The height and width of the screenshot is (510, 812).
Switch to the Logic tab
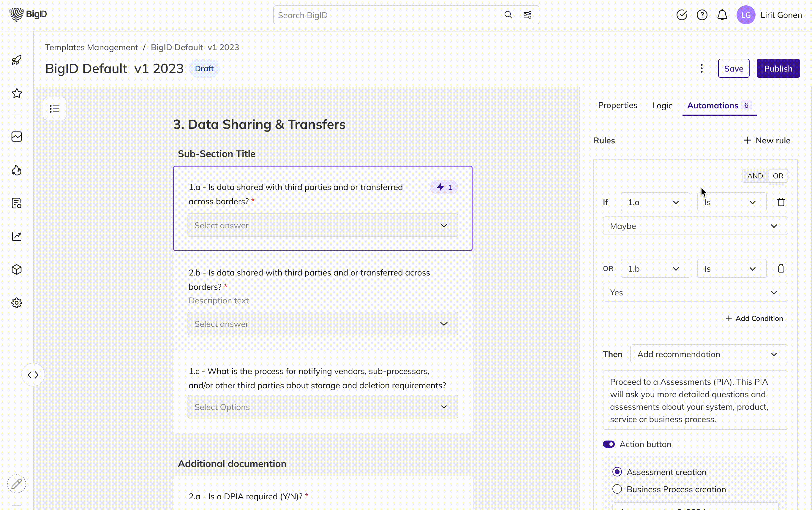click(662, 105)
